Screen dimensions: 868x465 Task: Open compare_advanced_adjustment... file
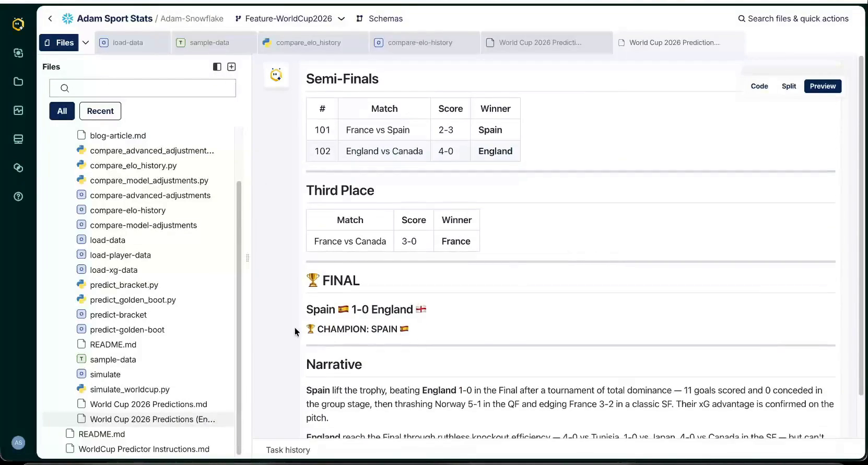pyautogui.click(x=151, y=150)
